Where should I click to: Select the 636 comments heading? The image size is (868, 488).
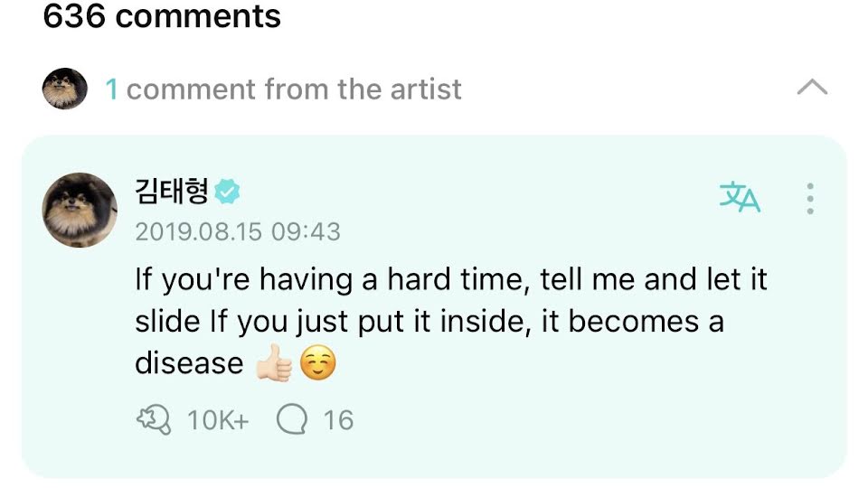click(162, 16)
